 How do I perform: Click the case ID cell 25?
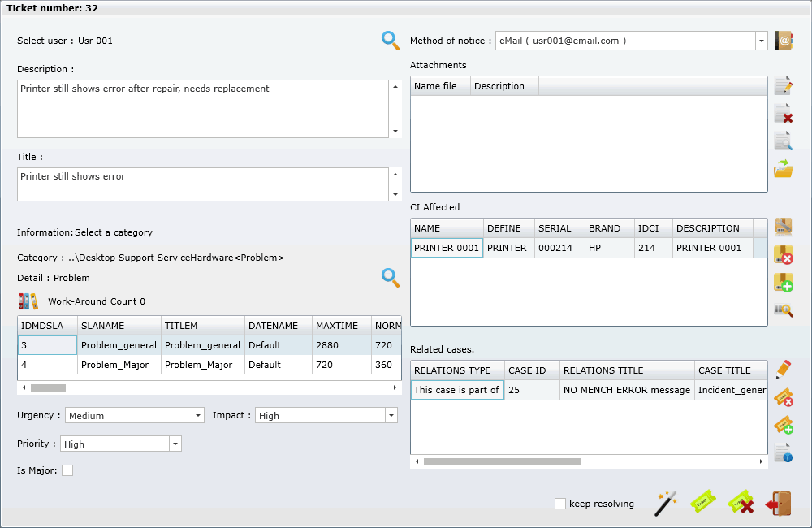coord(533,390)
